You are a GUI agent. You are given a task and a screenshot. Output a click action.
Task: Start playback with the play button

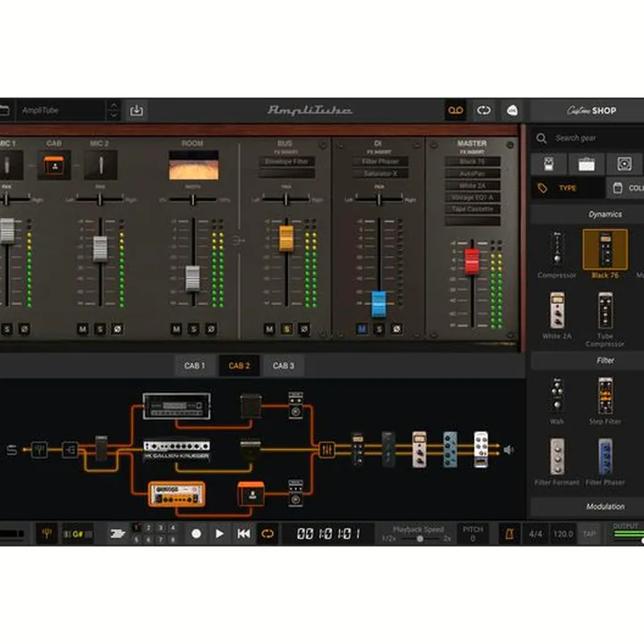click(x=220, y=533)
